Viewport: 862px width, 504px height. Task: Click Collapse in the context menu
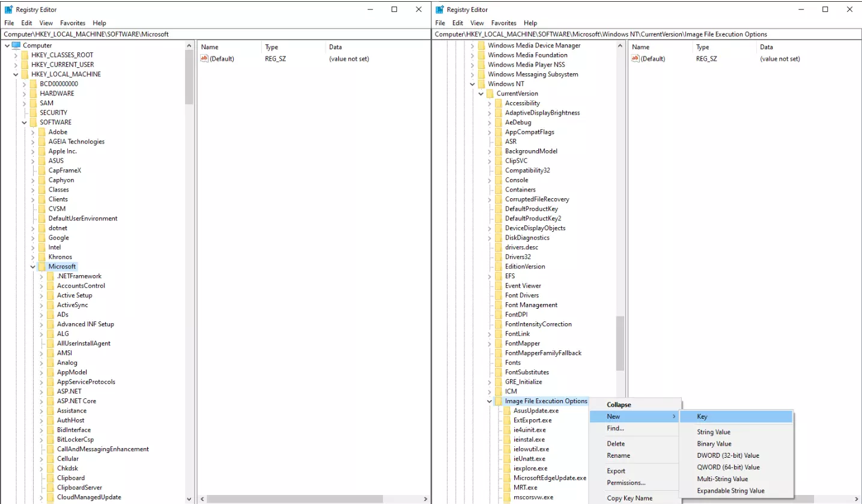(636, 405)
